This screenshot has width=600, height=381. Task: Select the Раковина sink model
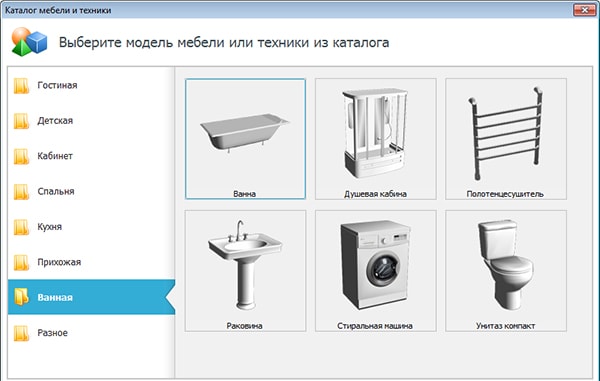(x=245, y=271)
